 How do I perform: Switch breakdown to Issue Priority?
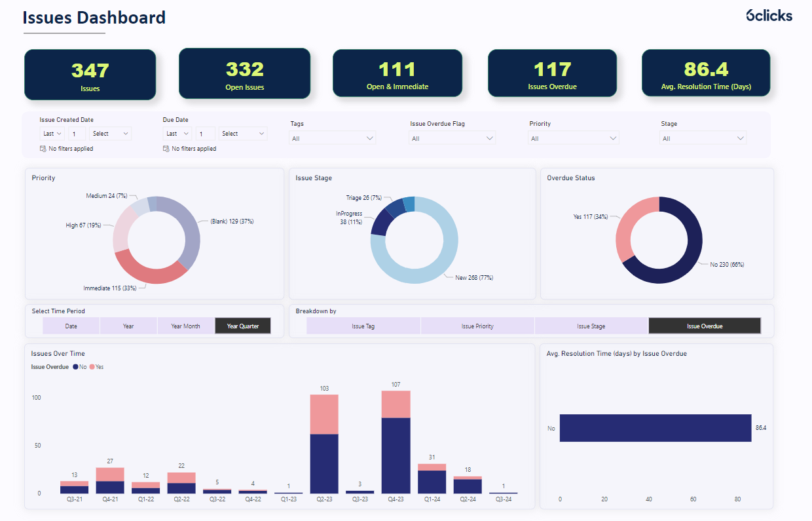pyautogui.click(x=477, y=325)
